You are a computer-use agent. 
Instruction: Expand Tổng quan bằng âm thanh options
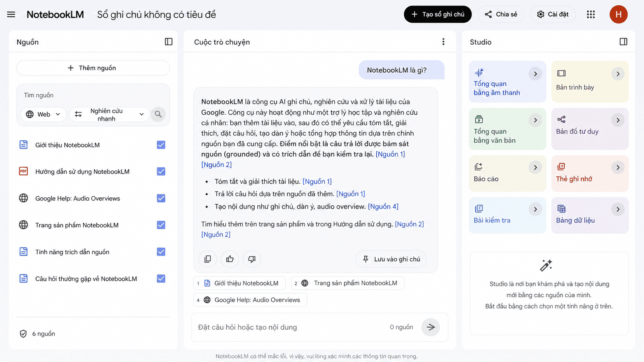[x=535, y=73]
